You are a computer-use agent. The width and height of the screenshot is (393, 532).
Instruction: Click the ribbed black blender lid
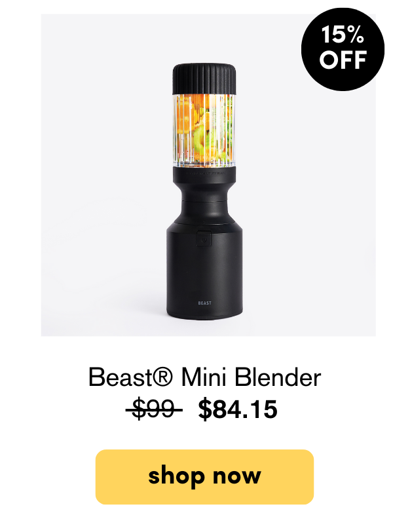(204, 79)
